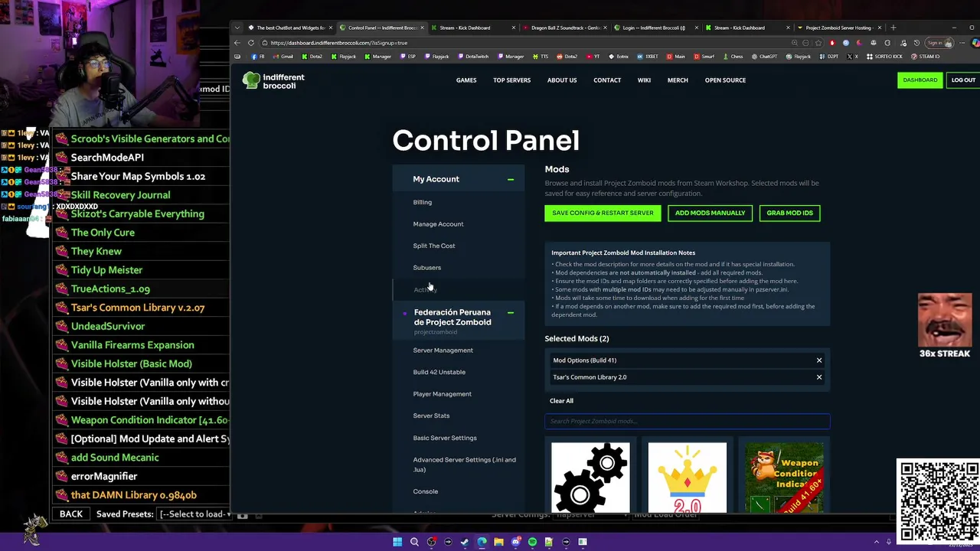Open Console in sidebar

[x=426, y=492]
